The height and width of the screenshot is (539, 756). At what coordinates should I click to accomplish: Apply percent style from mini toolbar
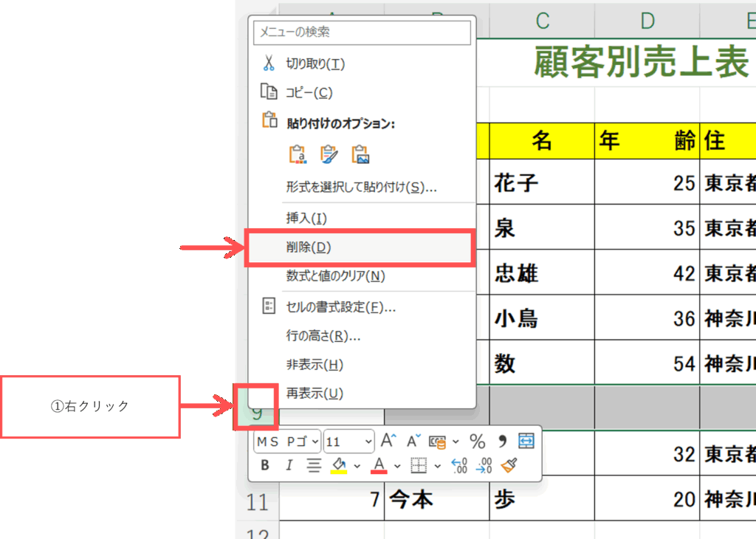478,442
